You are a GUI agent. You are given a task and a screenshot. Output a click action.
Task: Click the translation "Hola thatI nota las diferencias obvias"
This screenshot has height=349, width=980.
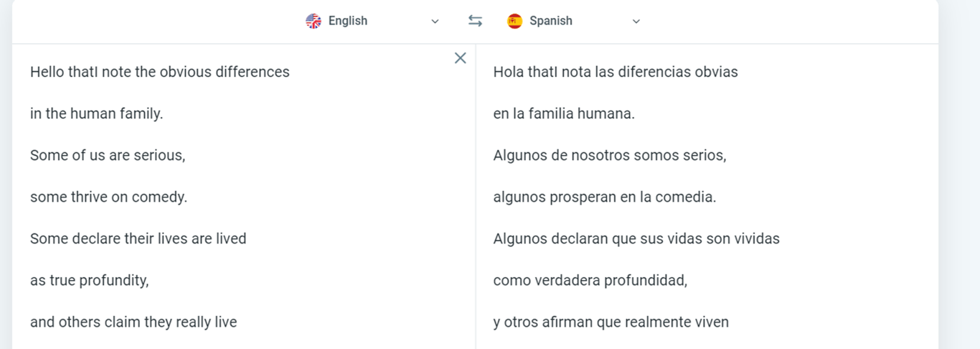[x=616, y=72]
